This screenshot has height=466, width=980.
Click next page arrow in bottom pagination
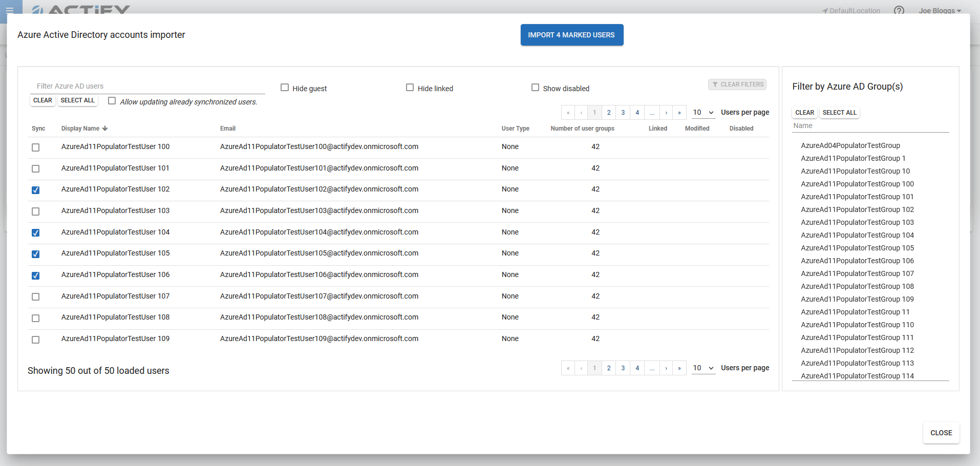coord(666,368)
